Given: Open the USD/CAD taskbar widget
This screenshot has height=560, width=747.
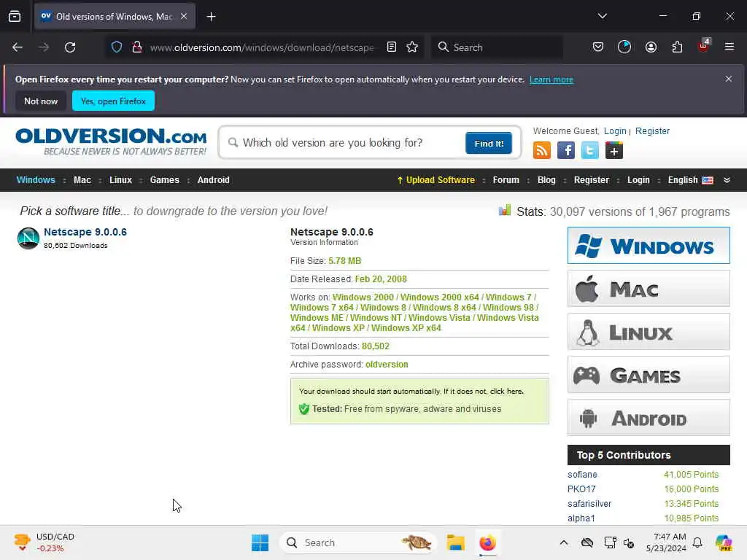Looking at the screenshot, I should point(44,542).
